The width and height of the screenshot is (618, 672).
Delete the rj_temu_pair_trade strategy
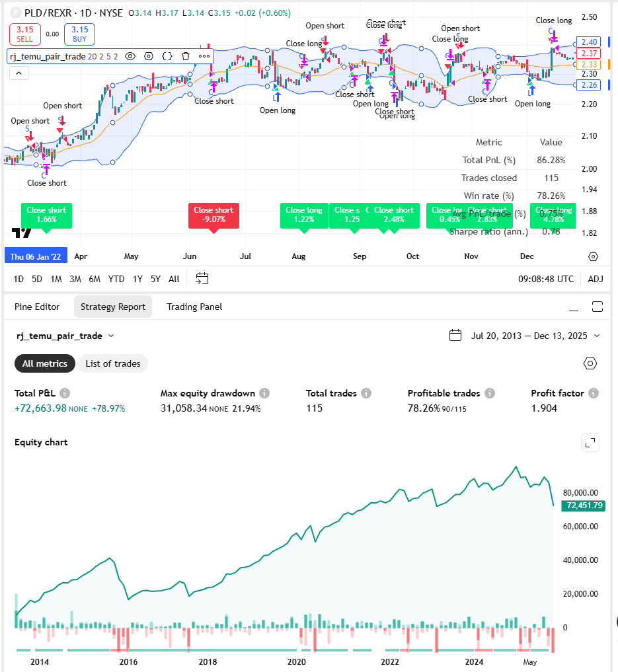click(184, 56)
